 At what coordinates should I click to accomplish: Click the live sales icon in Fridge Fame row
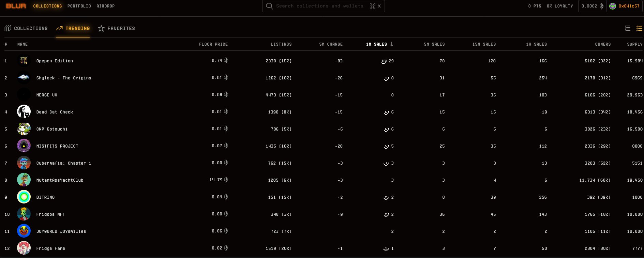[x=386, y=249]
